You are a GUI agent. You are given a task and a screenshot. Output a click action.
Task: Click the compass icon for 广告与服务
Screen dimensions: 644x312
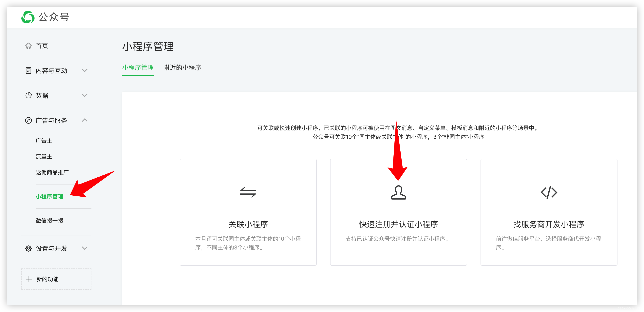pyautogui.click(x=28, y=121)
